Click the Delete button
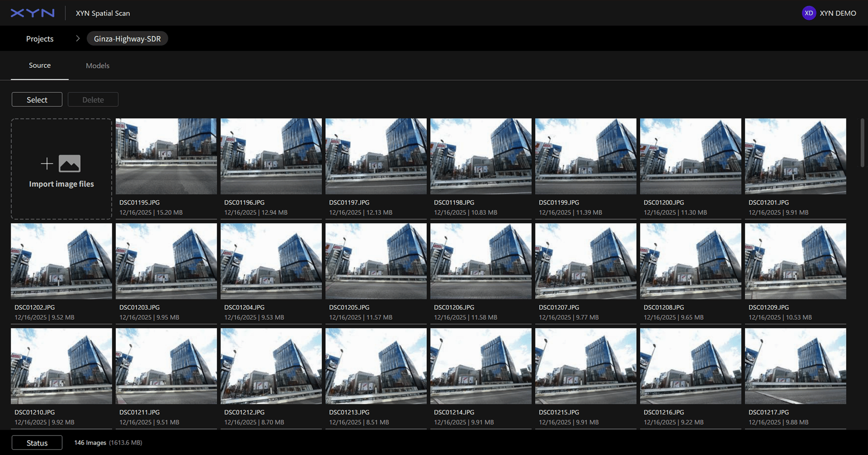This screenshot has width=868, height=455. pyautogui.click(x=93, y=99)
